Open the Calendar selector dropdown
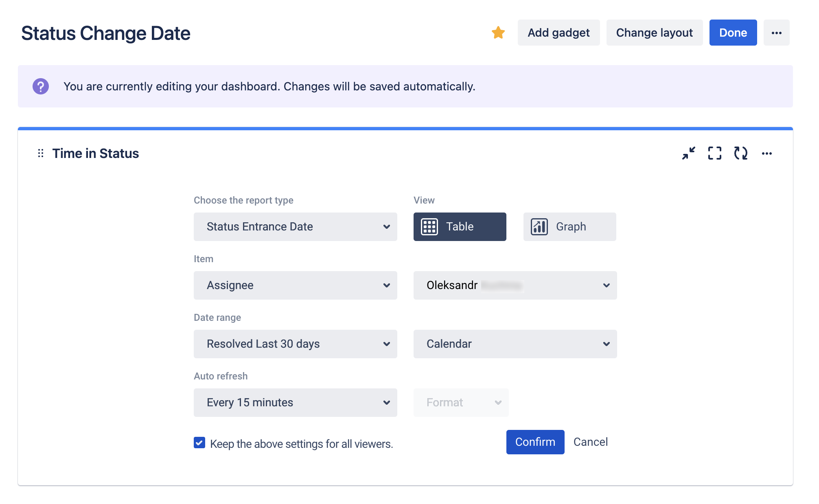This screenshot has width=819, height=504. 515,344
